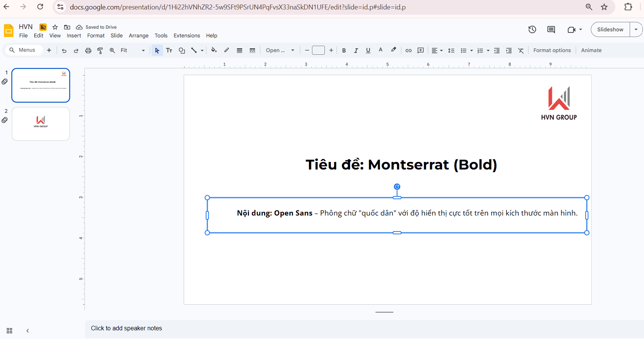Reload the page in browser
The image size is (644, 339).
tap(40, 7)
